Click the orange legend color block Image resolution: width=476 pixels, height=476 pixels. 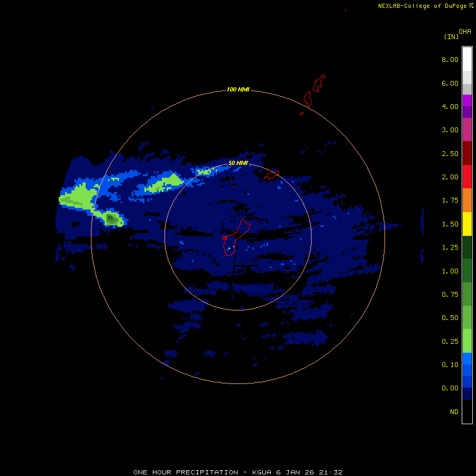pyautogui.click(x=467, y=200)
